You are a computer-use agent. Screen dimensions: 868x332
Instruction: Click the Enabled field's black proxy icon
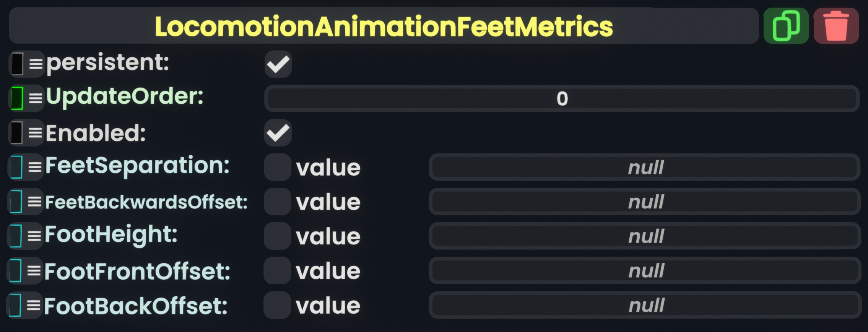coord(17,133)
